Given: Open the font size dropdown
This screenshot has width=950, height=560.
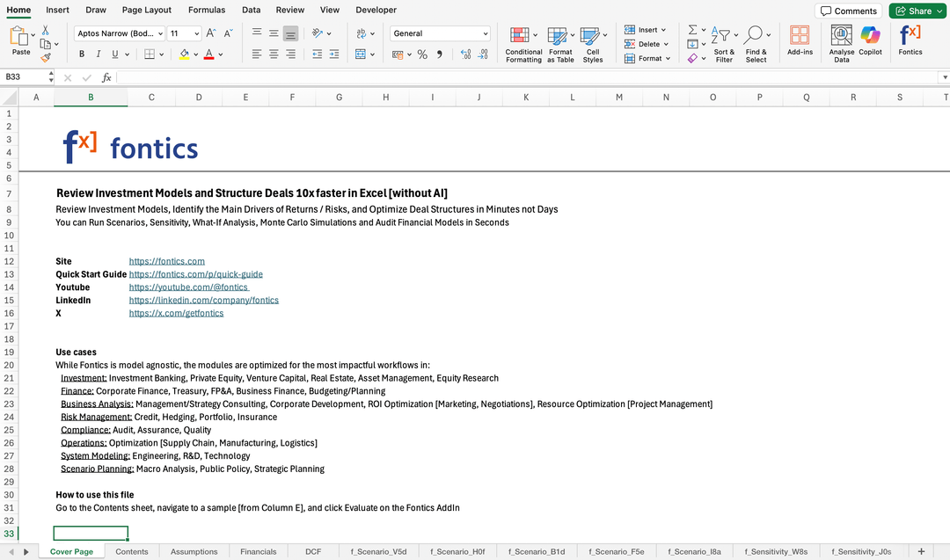Looking at the screenshot, I should pos(196,33).
